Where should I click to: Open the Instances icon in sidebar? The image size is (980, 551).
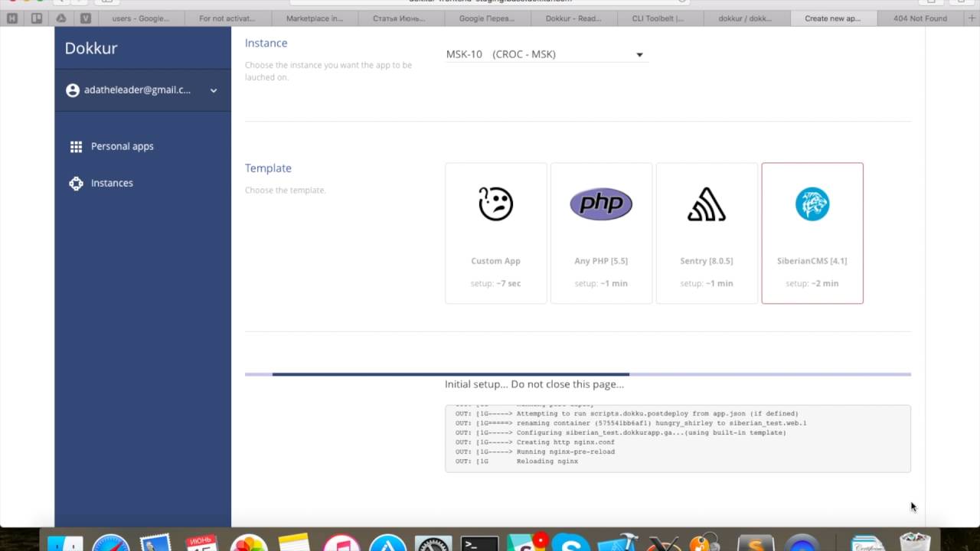point(76,183)
